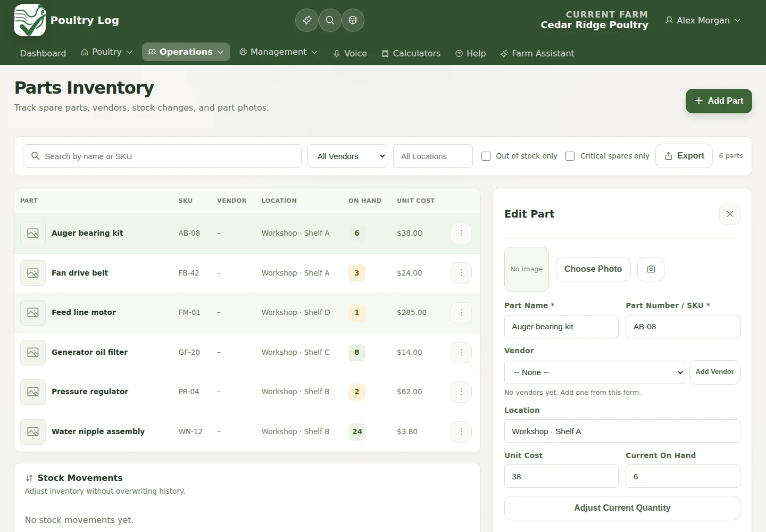The width and height of the screenshot is (766, 532).
Task: Open row actions for Fan drive belt
Action: tap(461, 273)
